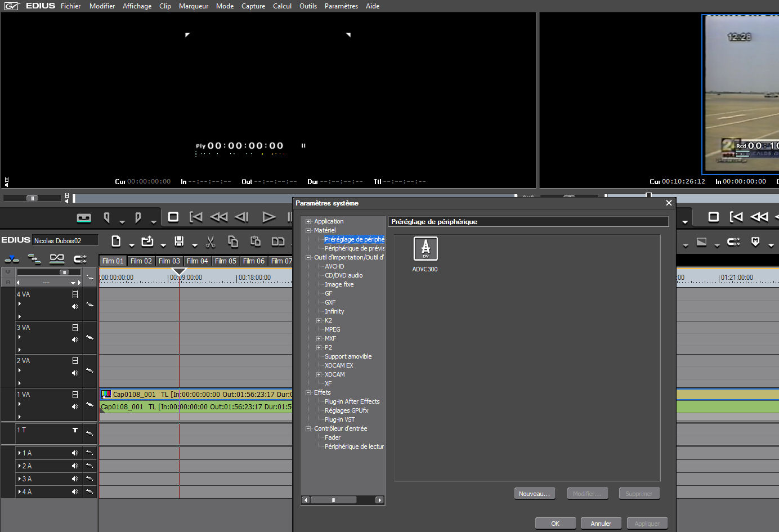779x532 pixels.
Task: Click the Annuler button
Action: click(x=601, y=524)
